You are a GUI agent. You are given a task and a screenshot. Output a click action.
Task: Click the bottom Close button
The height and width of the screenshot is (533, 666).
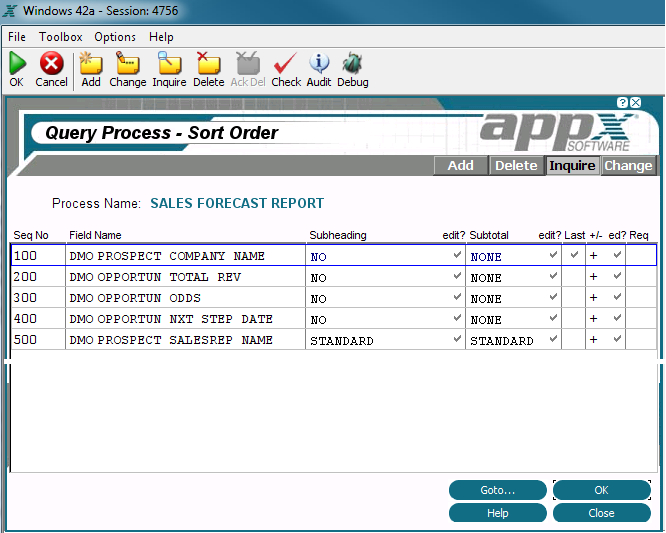coord(601,513)
